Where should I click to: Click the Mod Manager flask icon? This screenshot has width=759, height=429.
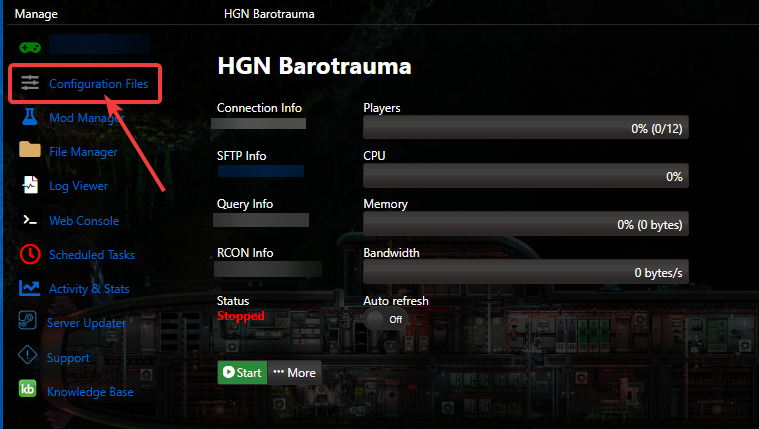coord(30,117)
